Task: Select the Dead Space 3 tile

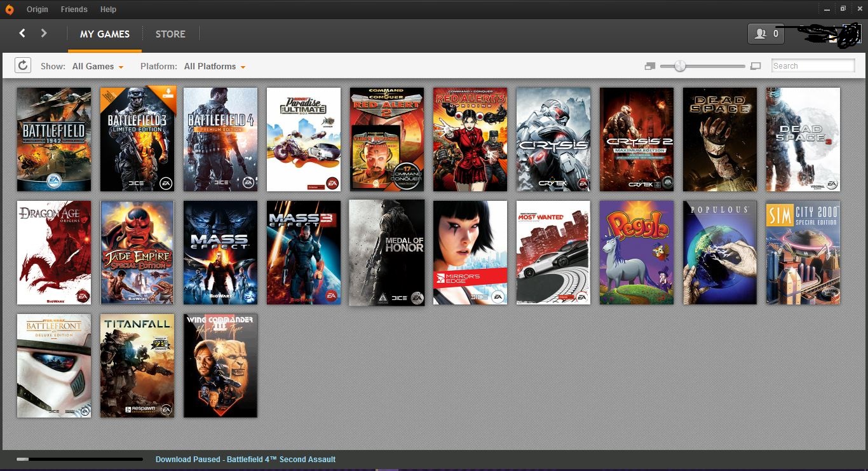Action: click(803, 139)
